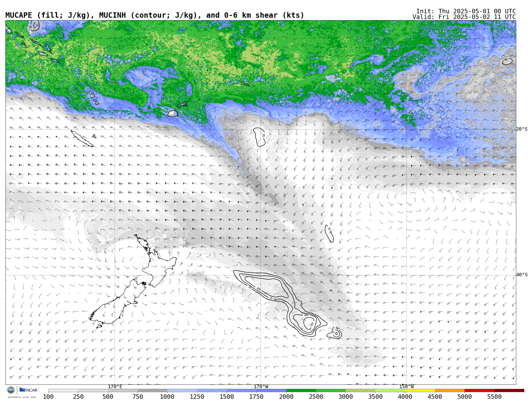Pick the bright red colorbar segment

(x=479, y=390)
